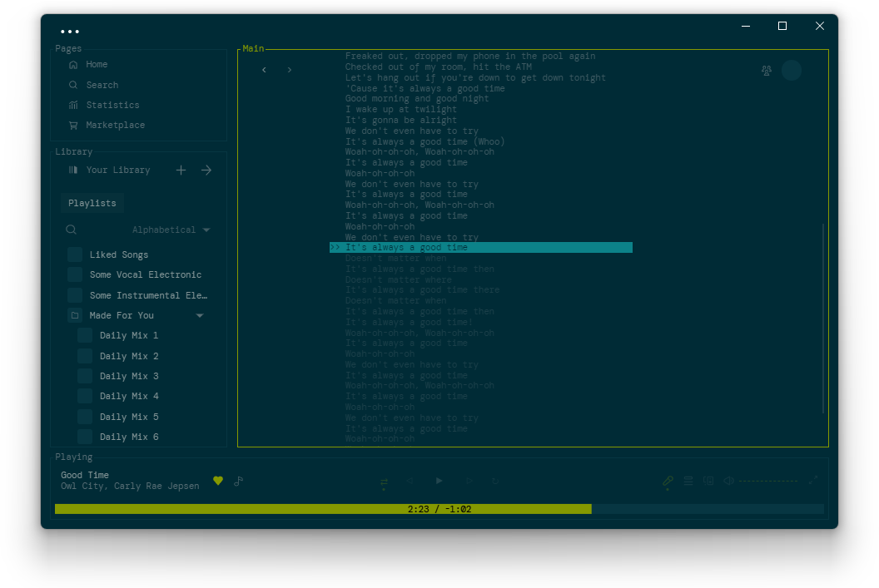The height and width of the screenshot is (588, 879).
Task: Click the Liked Songs cover thumbnail
Action: click(75, 254)
